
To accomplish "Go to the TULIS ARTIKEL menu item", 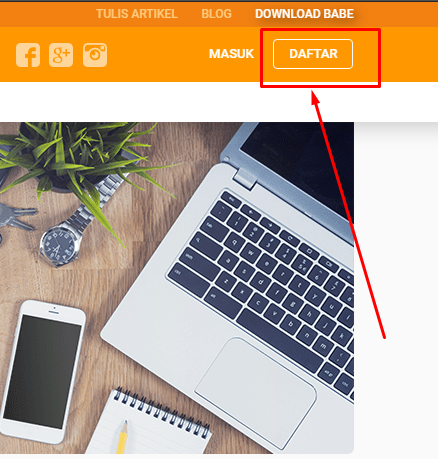I will (x=137, y=14).
